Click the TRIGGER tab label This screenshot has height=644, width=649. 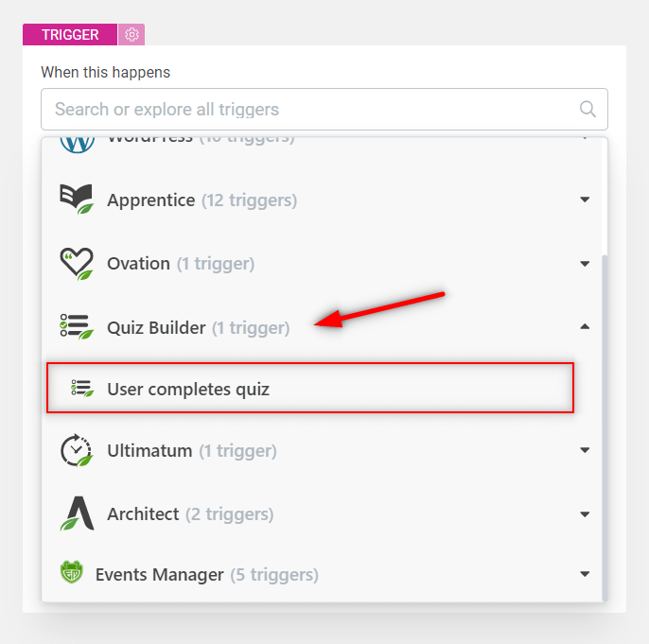70,35
